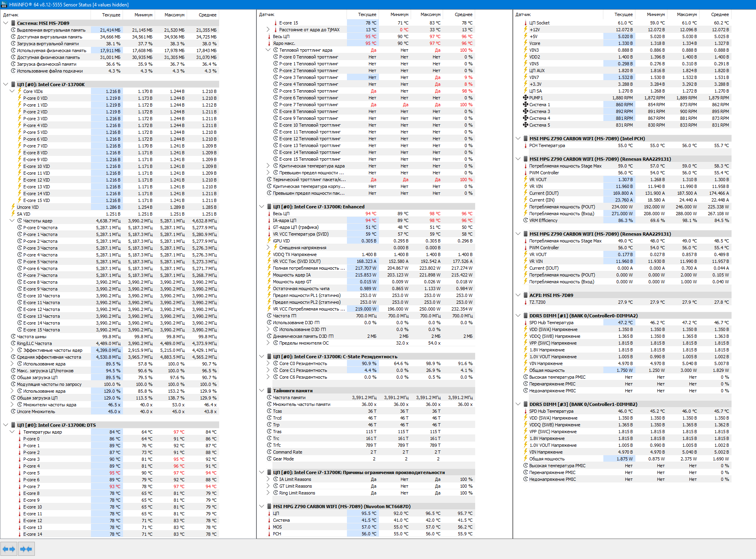Click clock icon beside Tcas
Viewport: 756px width, 559px height.
[269, 411]
